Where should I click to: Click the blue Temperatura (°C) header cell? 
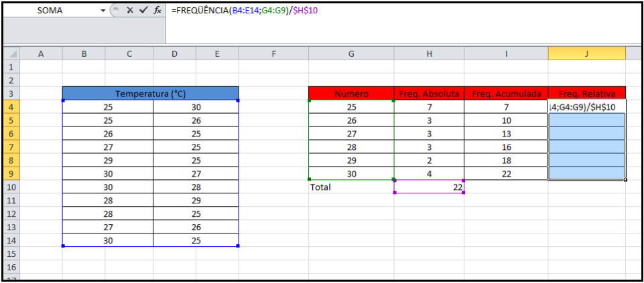(x=150, y=94)
